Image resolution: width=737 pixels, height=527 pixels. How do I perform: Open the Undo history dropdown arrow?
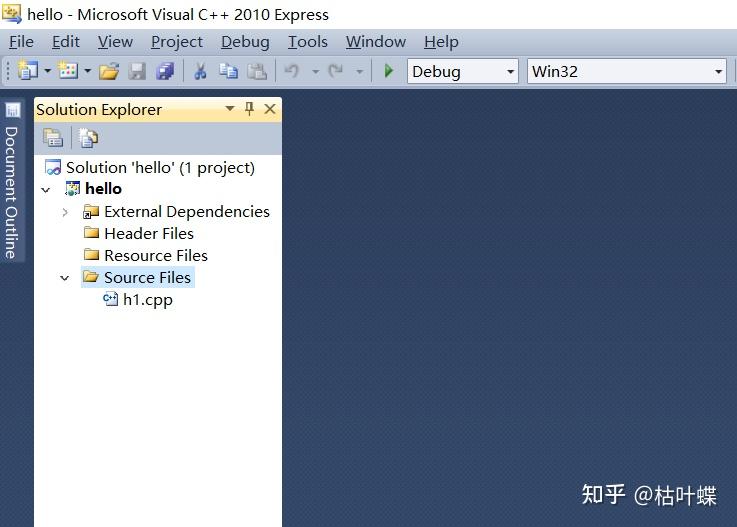click(x=315, y=72)
